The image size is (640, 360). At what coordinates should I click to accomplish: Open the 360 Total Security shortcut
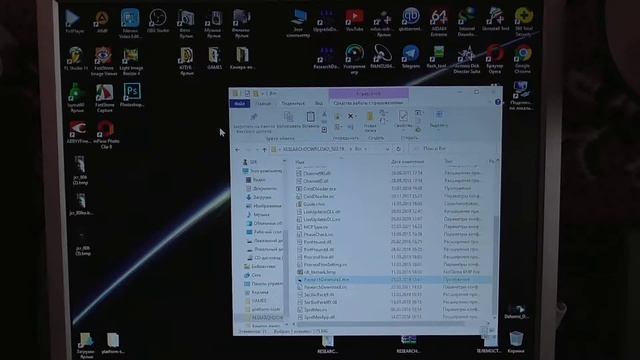coord(524,21)
